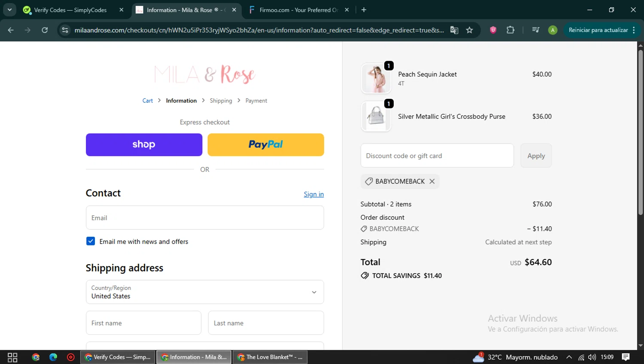
Task: Switch to Information - Mila taskbar window
Action: 194,357
